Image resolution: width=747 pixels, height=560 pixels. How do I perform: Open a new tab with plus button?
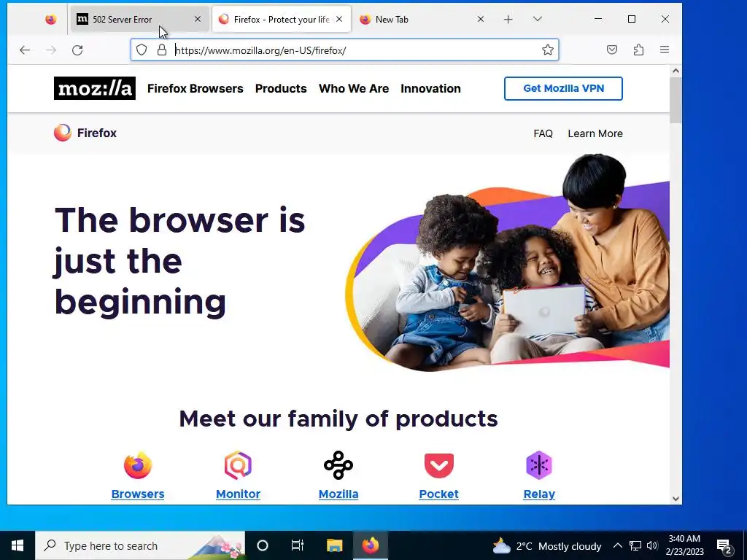point(508,20)
